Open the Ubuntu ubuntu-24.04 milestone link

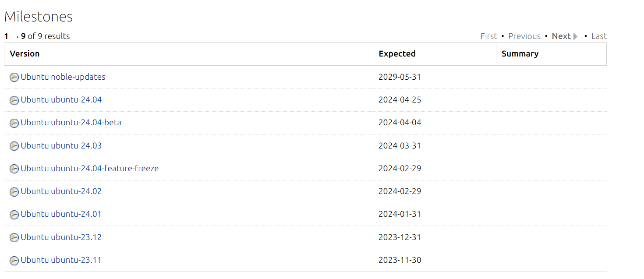point(61,100)
